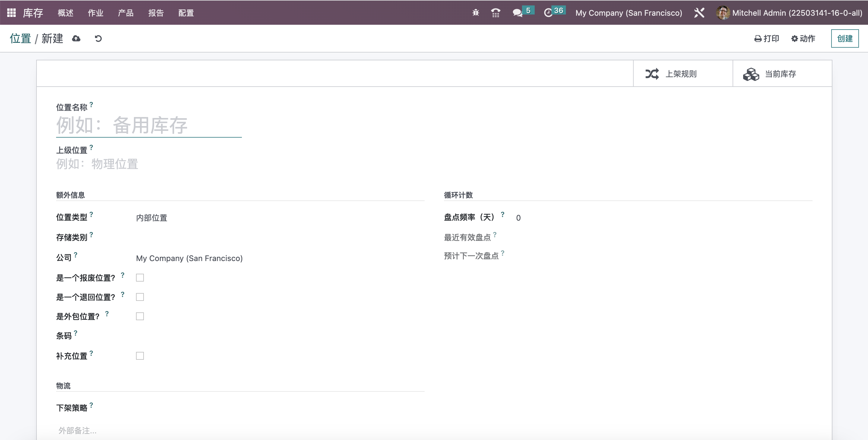Open the chat messages icon
868x440 pixels.
click(x=517, y=13)
